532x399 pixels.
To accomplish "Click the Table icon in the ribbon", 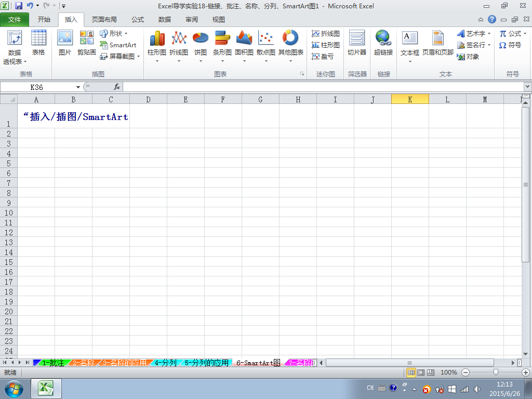I will (38, 43).
